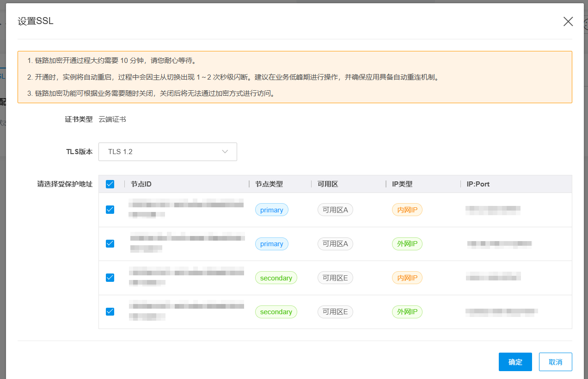Click the orange 内网IP tag in first row
The height and width of the screenshot is (379, 588).
click(x=407, y=210)
